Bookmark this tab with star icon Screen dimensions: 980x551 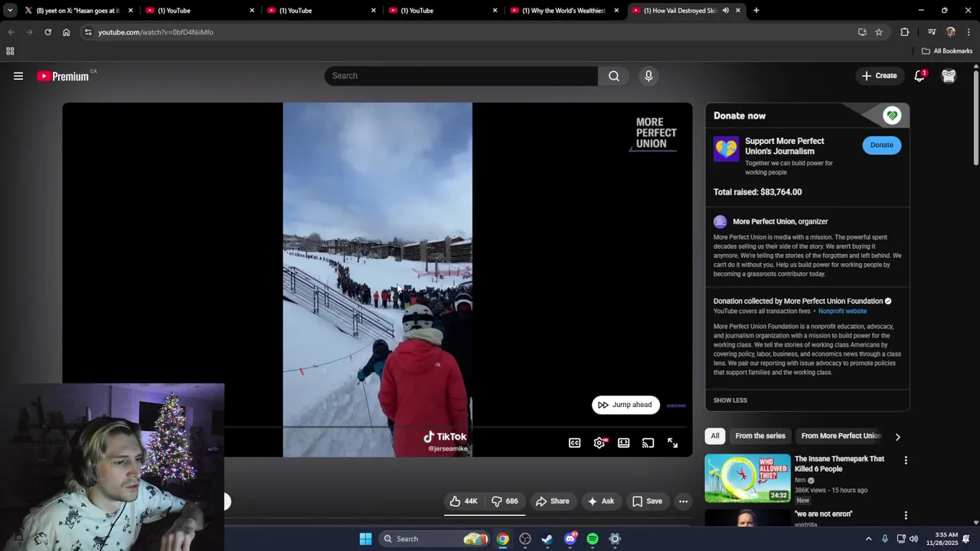coord(879,32)
